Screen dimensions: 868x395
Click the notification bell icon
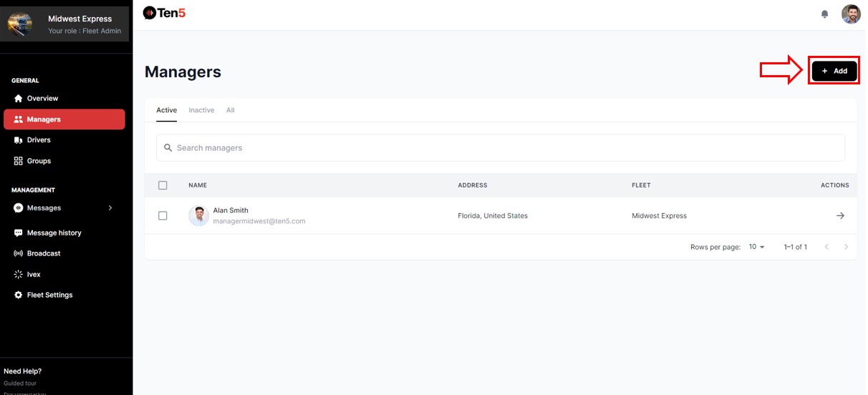824,14
